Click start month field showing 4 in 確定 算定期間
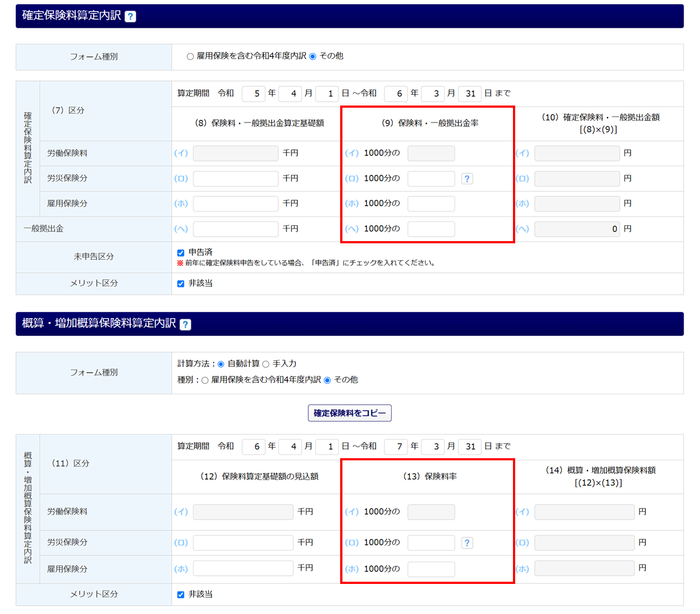The width and height of the screenshot is (700, 614). click(x=290, y=93)
